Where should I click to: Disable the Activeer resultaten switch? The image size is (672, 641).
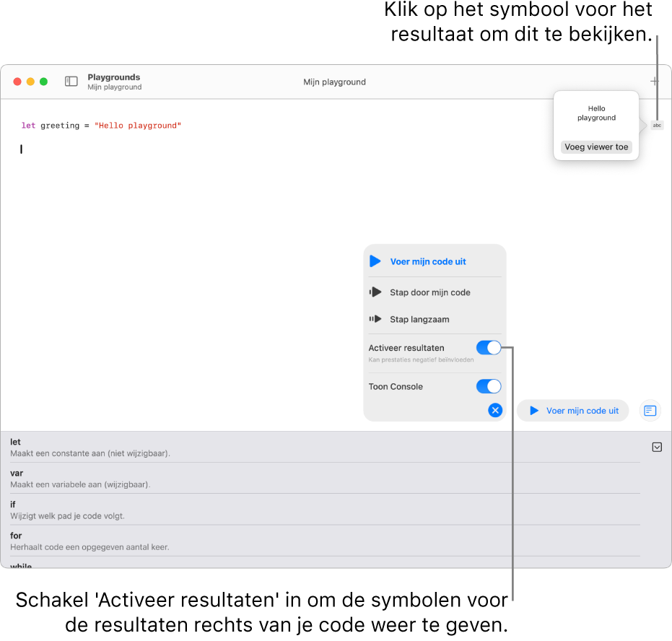point(488,347)
